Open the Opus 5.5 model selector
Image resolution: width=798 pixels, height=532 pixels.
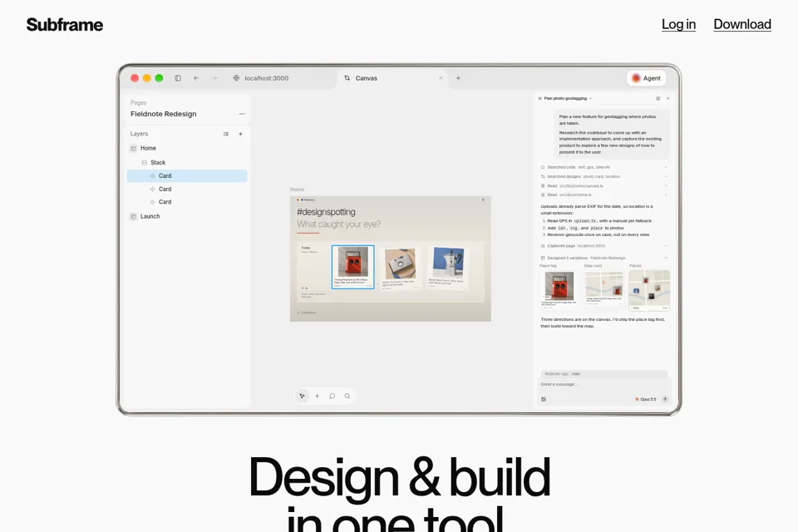(646, 399)
